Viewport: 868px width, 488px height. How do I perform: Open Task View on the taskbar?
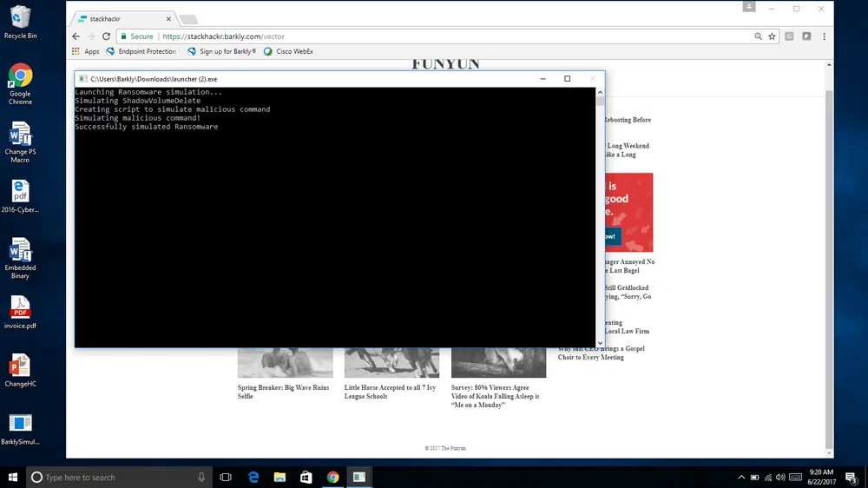tap(226, 477)
